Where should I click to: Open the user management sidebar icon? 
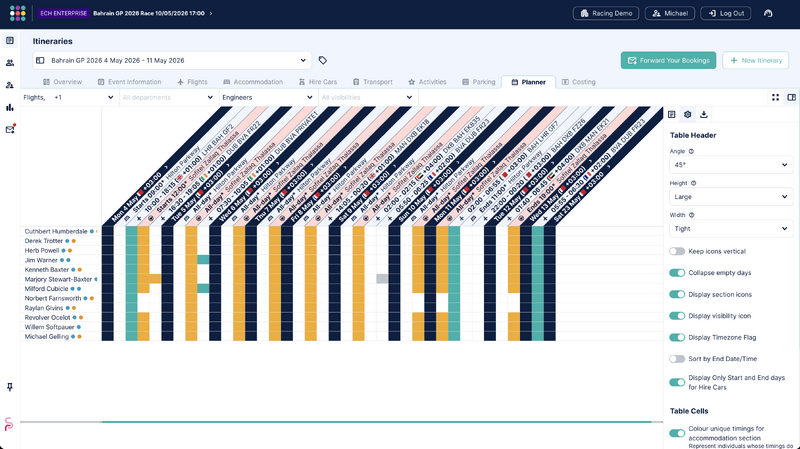(x=10, y=85)
